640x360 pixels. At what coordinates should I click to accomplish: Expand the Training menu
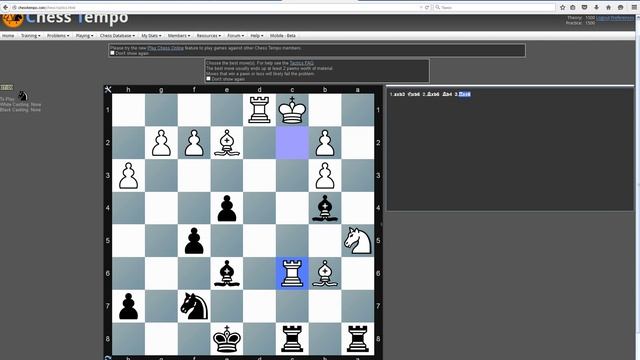(31, 36)
